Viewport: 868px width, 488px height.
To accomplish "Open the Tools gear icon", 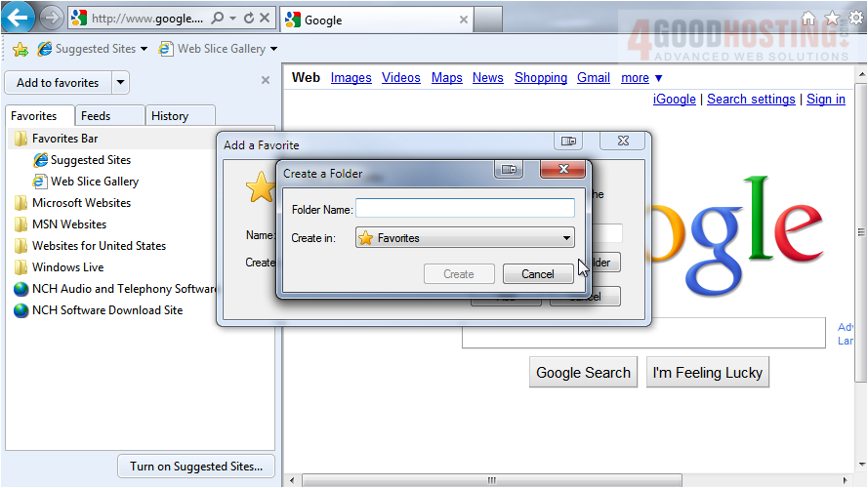I will point(856,19).
